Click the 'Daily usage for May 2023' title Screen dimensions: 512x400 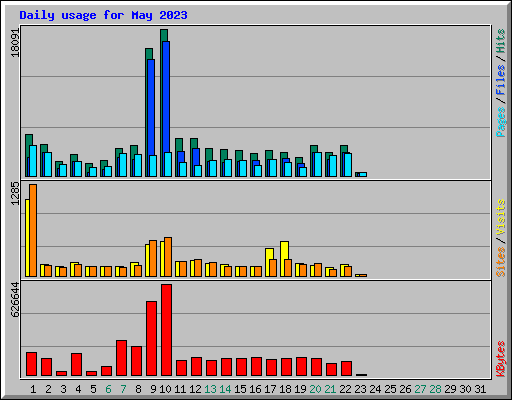(103, 15)
